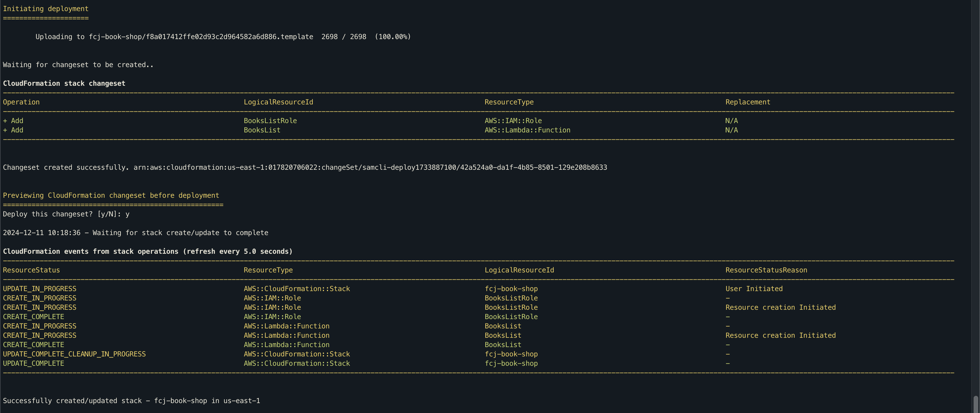Click the first 'LogicalResourceId' header in changeset table

point(279,102)
